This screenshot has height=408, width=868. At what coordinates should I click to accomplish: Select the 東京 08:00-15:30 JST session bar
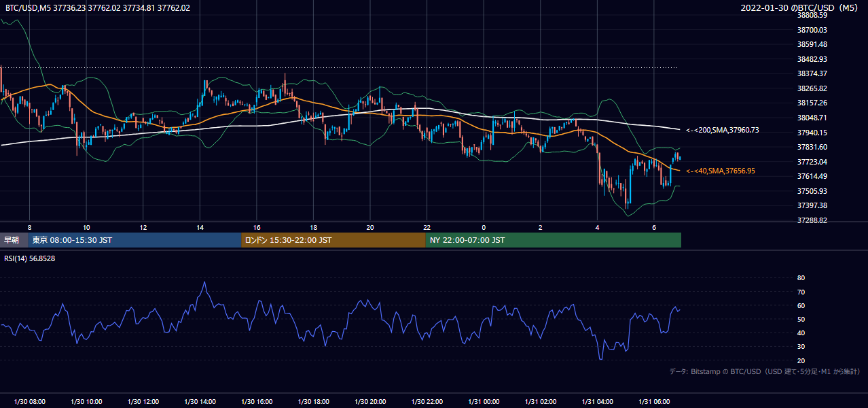click(134, 240)
